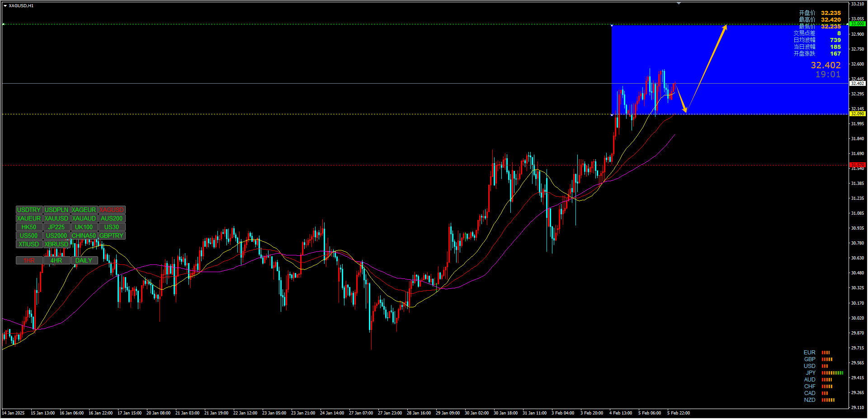The height and width of the screenshot is (419, 868).
Task: Click the 29.110 price axis label
Action: coord(858,408)
